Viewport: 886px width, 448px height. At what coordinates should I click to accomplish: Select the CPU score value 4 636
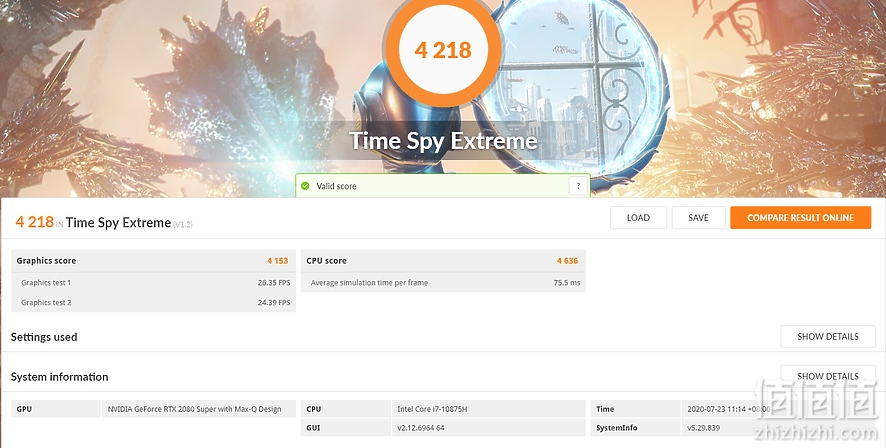click(x=567, y=261)
